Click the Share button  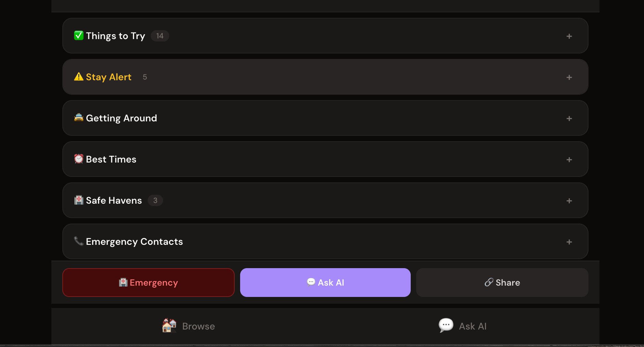[x=502, y=283]
